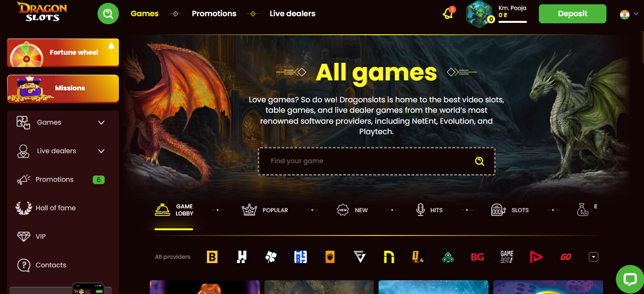Switch to the Popular games tab
Viewport: 644px width, 294px height.
pyautogui.click(x=265, y=210)
